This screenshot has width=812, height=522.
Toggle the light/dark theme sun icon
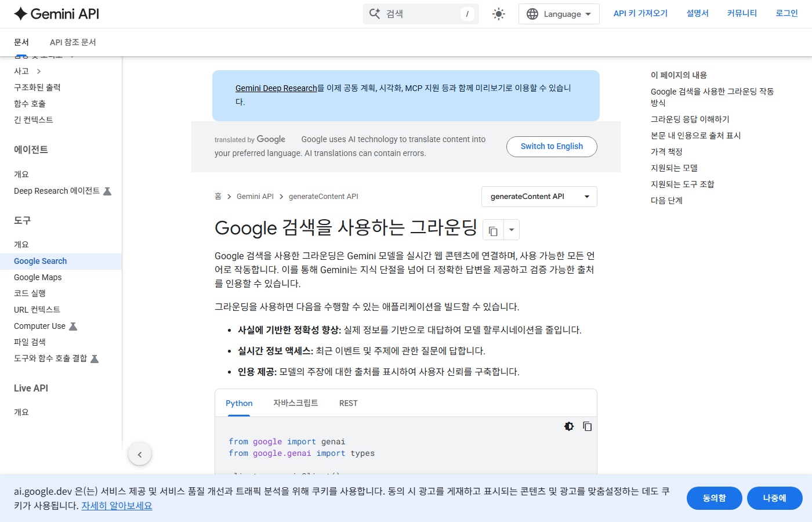coord(499,14)
